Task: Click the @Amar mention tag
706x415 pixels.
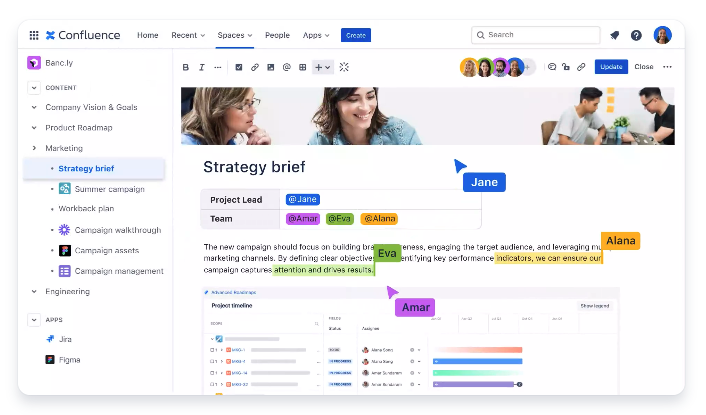Action: pyautogui.click(x=303, y=219)
